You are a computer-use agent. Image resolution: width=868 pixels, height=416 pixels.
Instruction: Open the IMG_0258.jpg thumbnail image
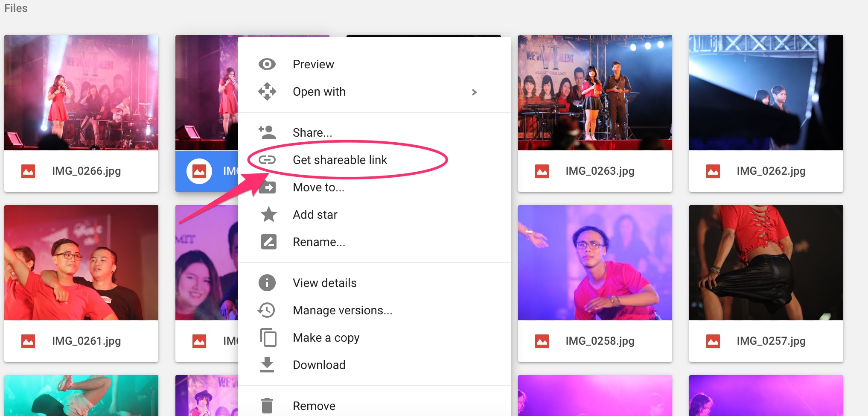click(x=595, y=263)
